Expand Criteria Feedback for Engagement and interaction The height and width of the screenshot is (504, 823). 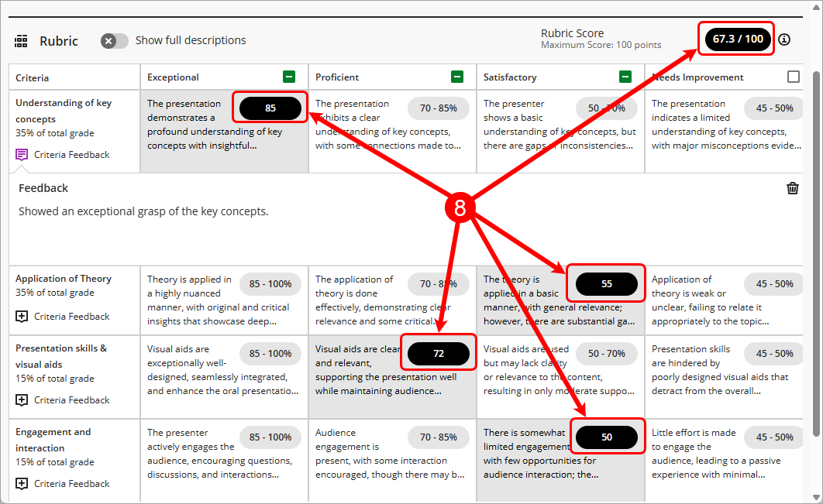(71, 484)
